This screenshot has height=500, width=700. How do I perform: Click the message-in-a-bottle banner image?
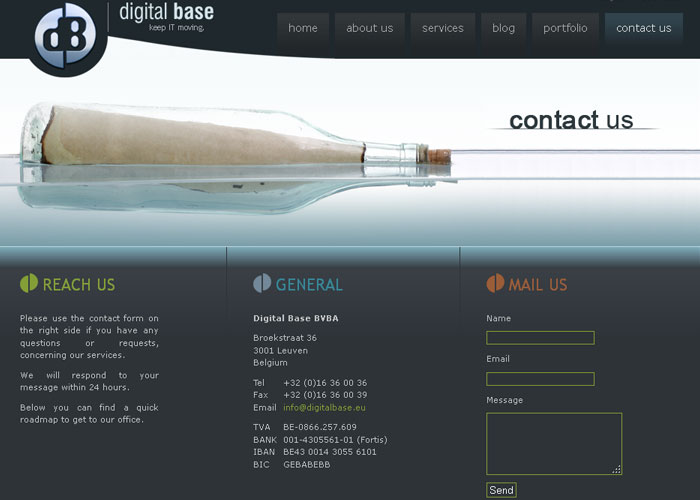coord(236,158)
